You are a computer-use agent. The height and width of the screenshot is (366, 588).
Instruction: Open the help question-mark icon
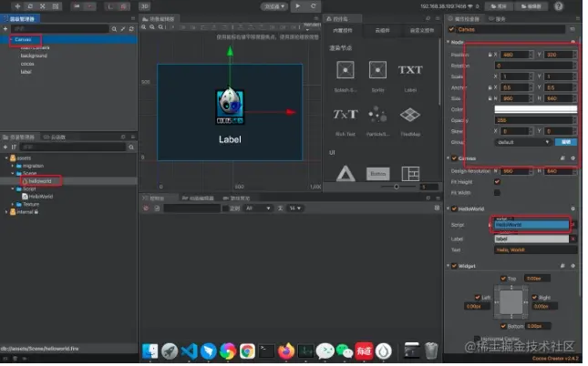tap(559, 6)
